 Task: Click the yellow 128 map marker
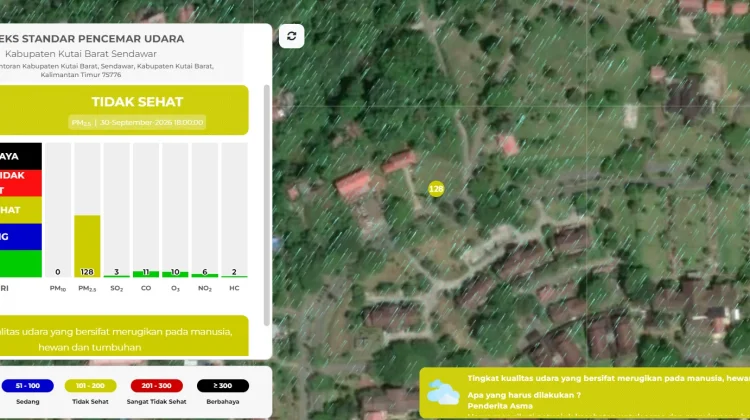pyautogui.click(x=436, y=189)
